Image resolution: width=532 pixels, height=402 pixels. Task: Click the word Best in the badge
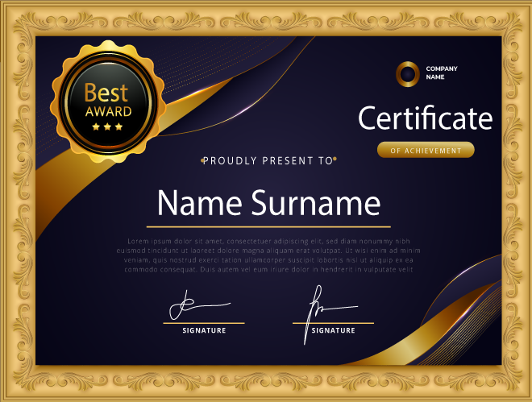point(107,92)
